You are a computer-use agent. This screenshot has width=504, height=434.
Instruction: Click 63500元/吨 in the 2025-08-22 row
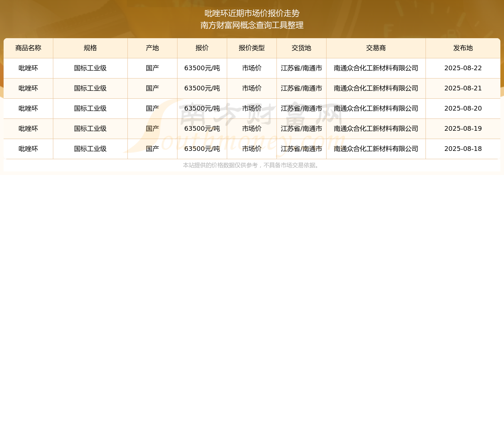coord(202,68)
